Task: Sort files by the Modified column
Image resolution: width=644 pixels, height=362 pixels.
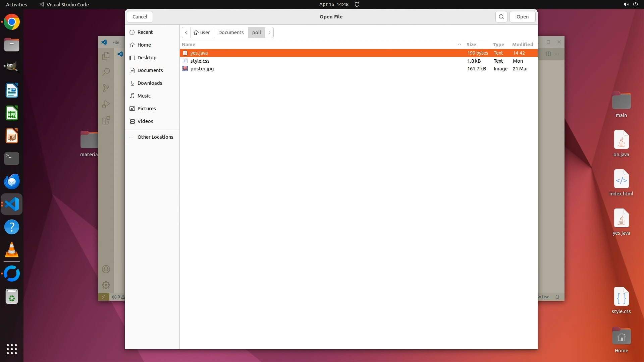Action: coord(522,45)
